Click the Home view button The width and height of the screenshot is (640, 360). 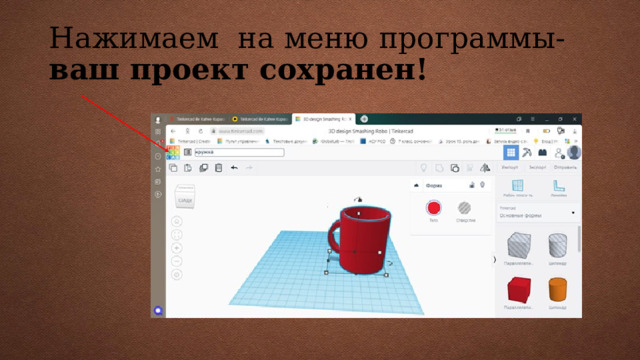click(x=177, y=221)
